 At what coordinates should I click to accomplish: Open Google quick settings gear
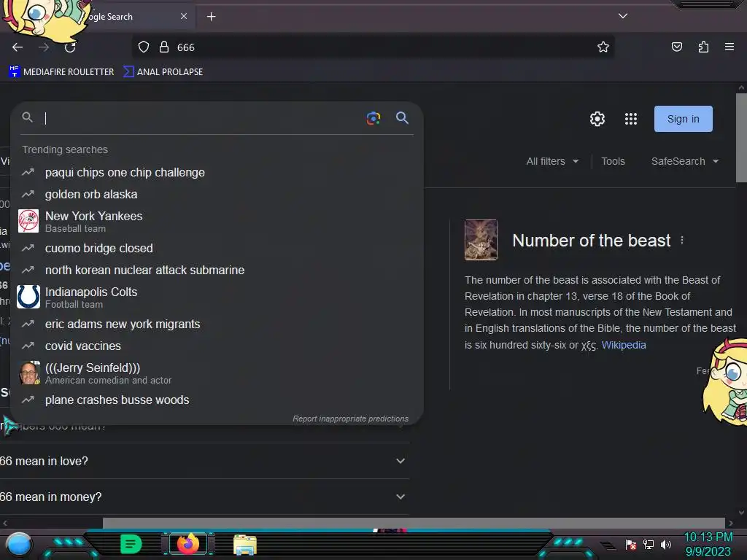click(x=597, y=119)
